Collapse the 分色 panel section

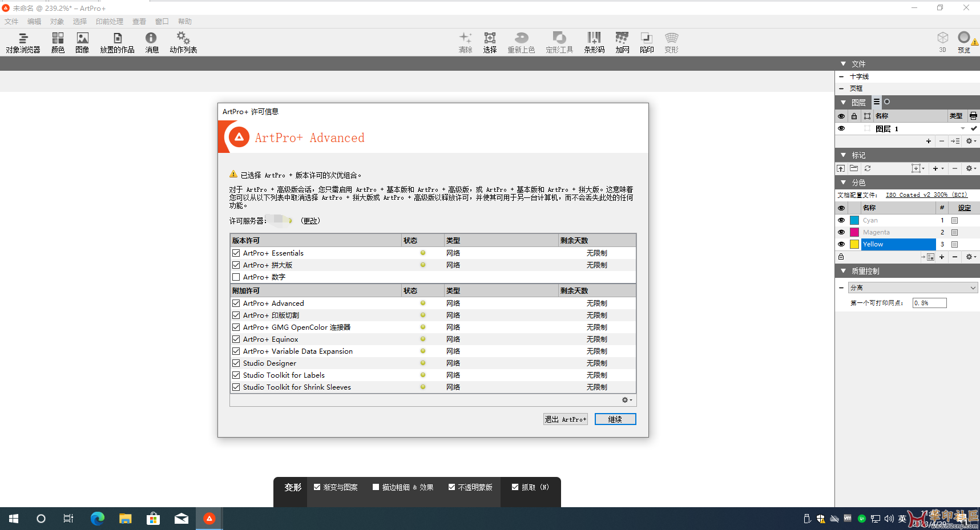pyautogui.click(x=843, y=183)
